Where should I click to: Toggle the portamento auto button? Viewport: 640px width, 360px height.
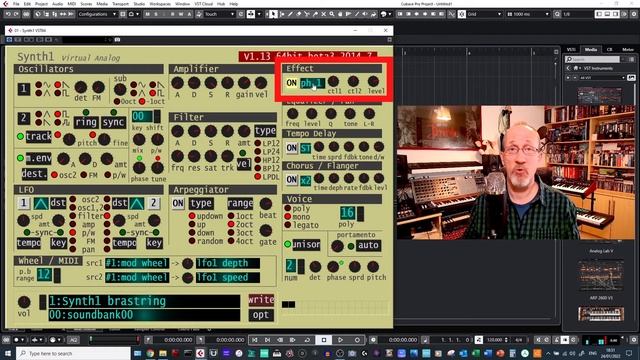point(368,245)
